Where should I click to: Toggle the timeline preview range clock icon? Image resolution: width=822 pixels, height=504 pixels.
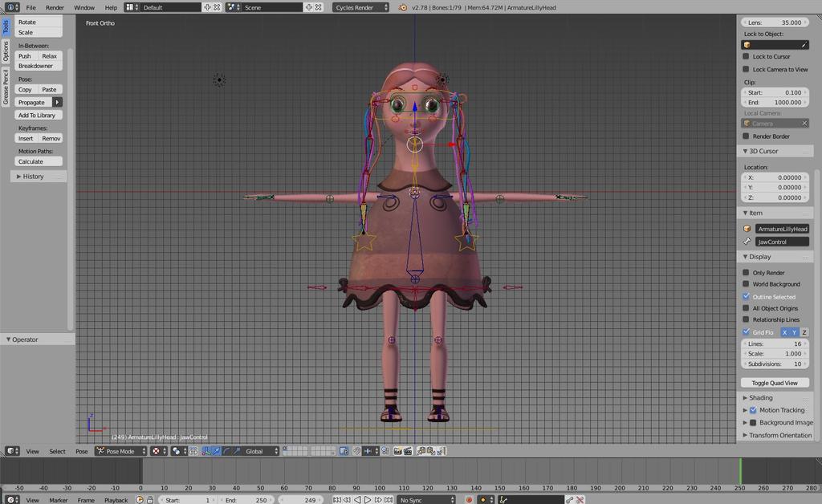[x=140, y=500]
